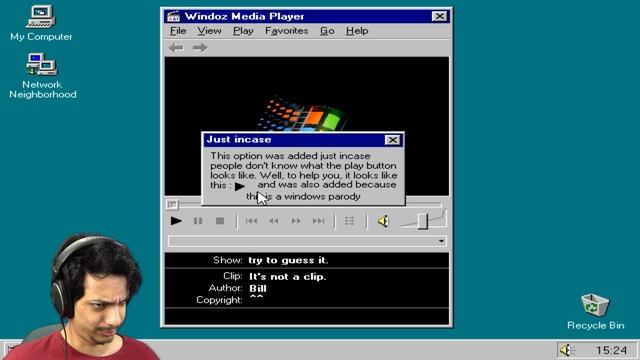The image size is (640, 360).
Task: Close the Windoz Media Player window
Action: click(439, 16)
